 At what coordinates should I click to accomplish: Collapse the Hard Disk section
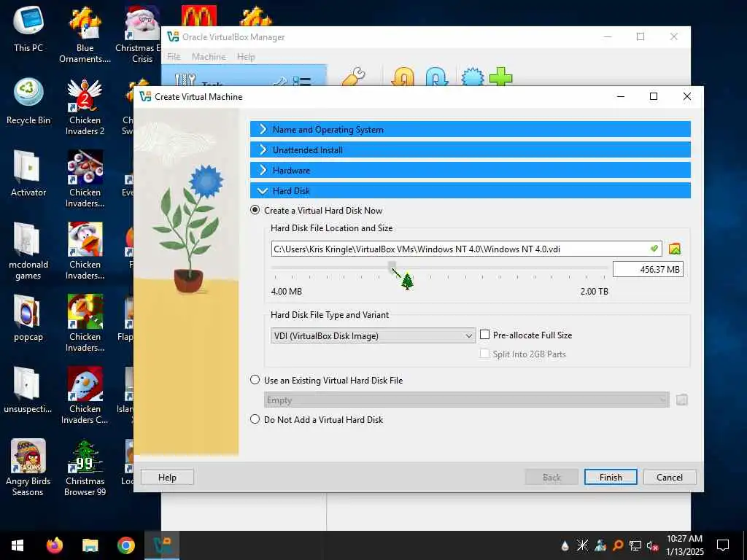471,190
